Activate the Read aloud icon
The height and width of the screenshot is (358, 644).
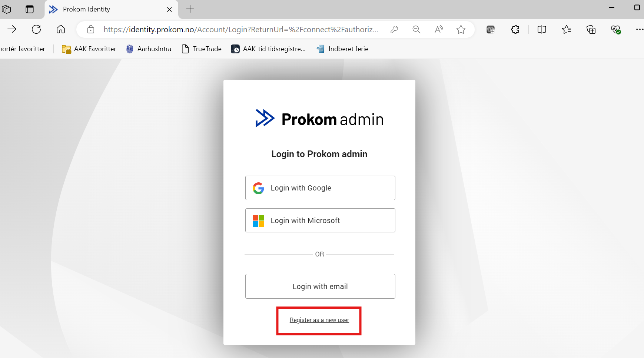coord(439,30)
